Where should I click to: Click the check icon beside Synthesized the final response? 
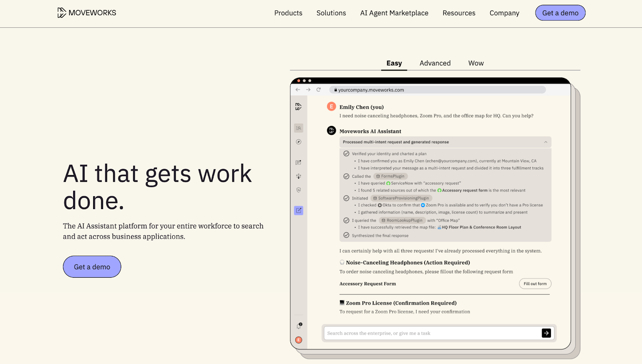point(346,235)
